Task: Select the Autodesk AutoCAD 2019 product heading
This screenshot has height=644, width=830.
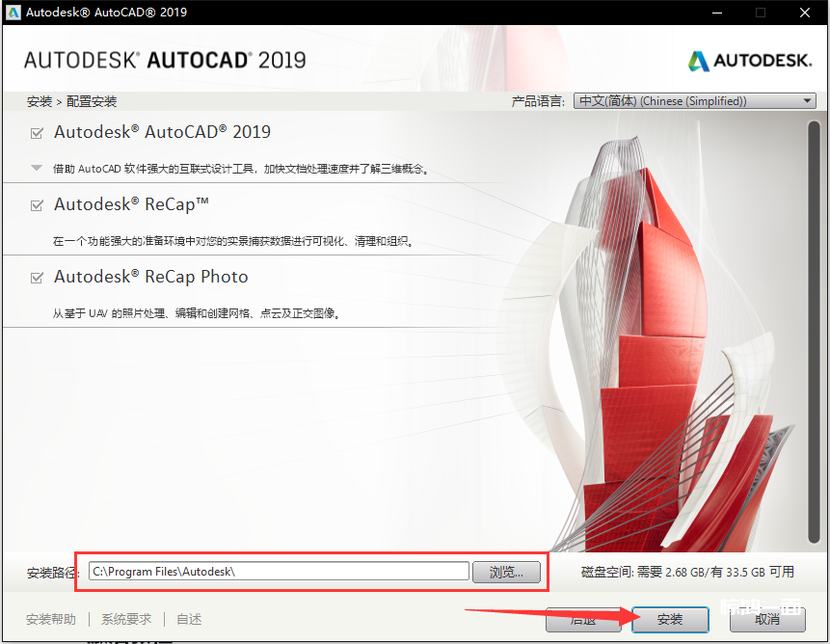Action: [162, 132]
